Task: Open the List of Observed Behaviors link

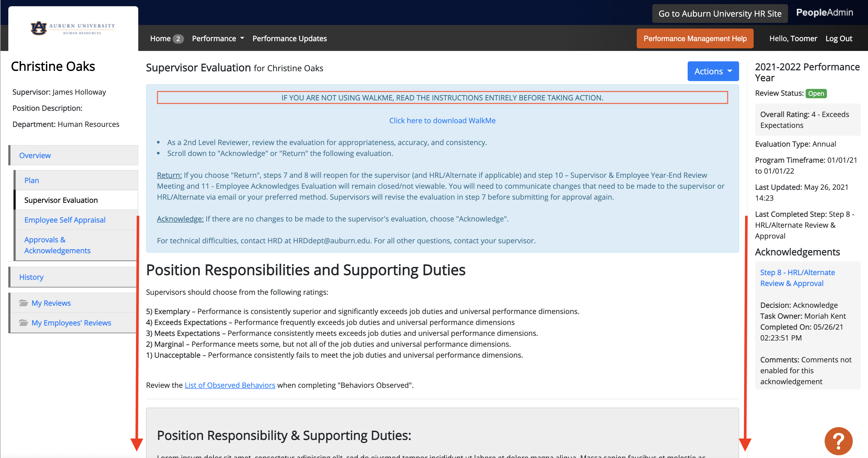Action: [x=230, y=385]
